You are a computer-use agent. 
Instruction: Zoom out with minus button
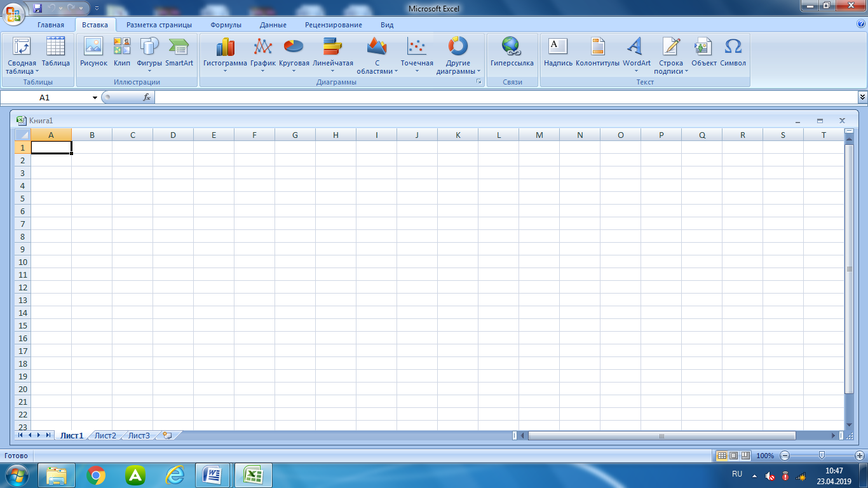[785, 456]
